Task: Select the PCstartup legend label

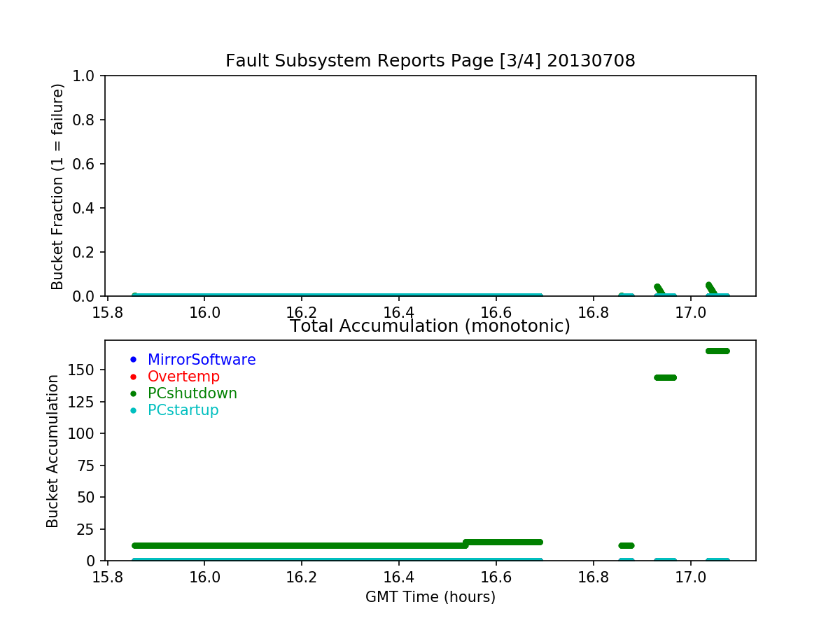Action: (183, 410)
